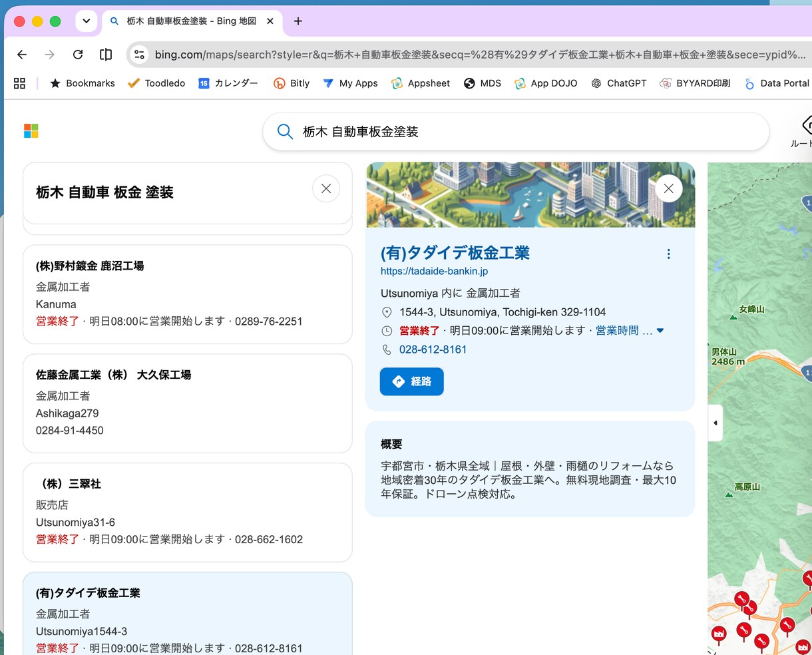812x655 pixels.
Task: Close the タダイデ板金工業 detail card
Action: [x=669, y=188]
